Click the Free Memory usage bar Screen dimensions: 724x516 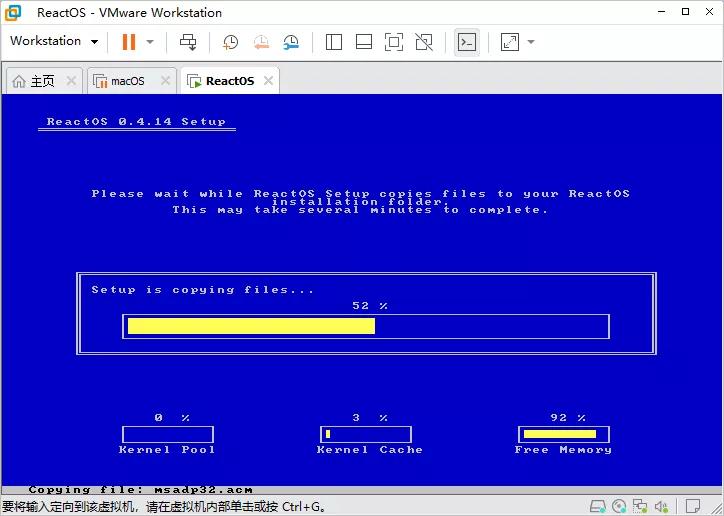[x=564, y=434]
